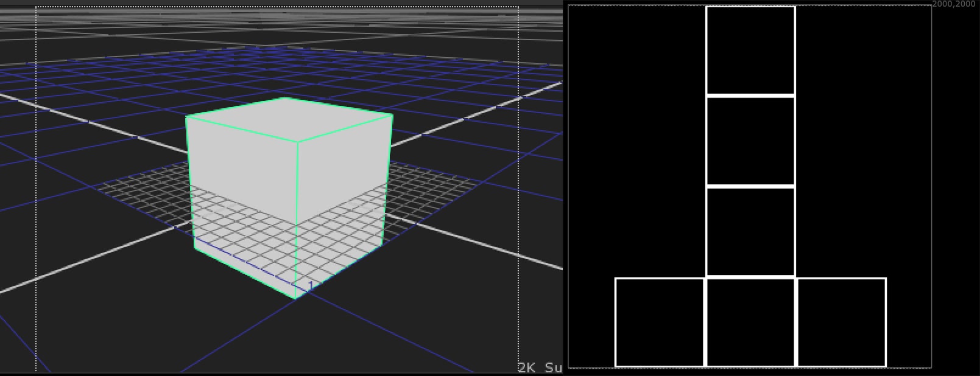Select the cube's top back corner vertex
This screenshot has width=980, height=376.
click(x=284, y=97)
